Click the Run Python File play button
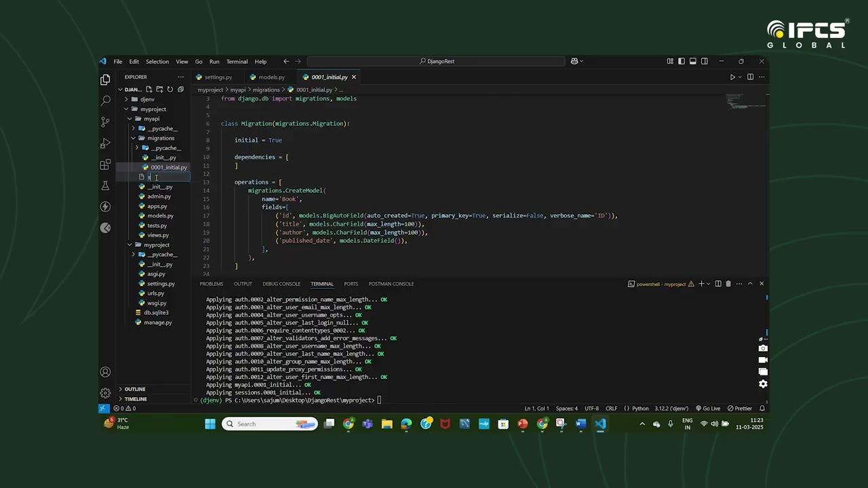 click(x=732, y=77)
